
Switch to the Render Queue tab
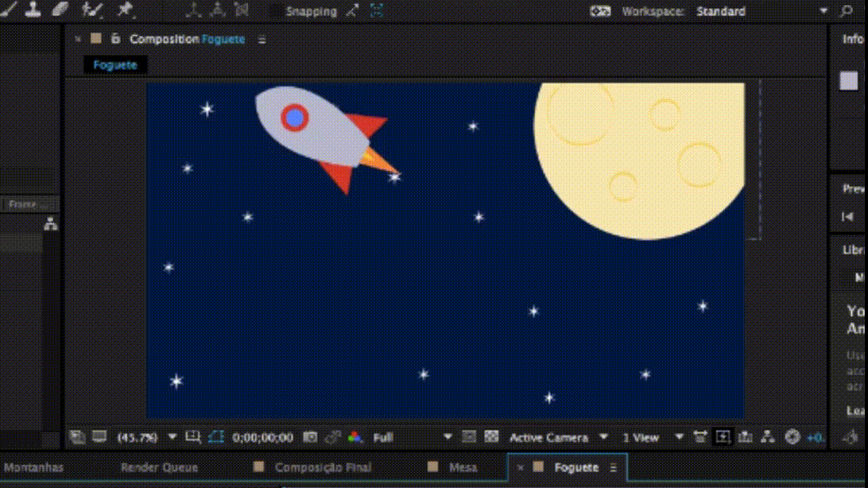pos(159,467)
